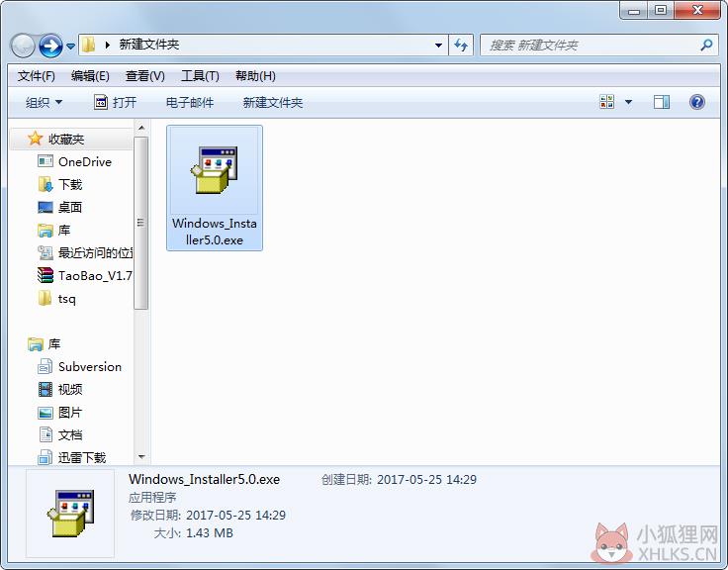This screenshot has width=728, height=570.
Task: Click the 电子邮件 toolbar button
Action: pyautogui.click(x=190, y=102)
